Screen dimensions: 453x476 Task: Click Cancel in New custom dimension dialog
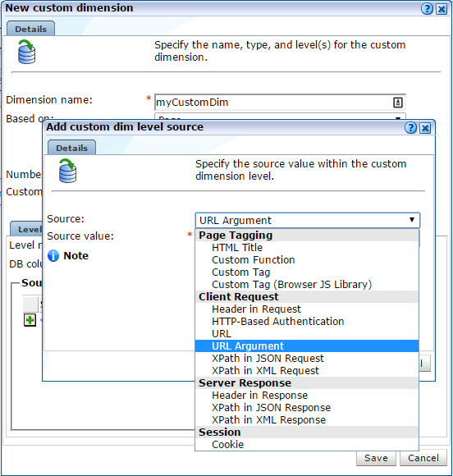tap(423, 458)
